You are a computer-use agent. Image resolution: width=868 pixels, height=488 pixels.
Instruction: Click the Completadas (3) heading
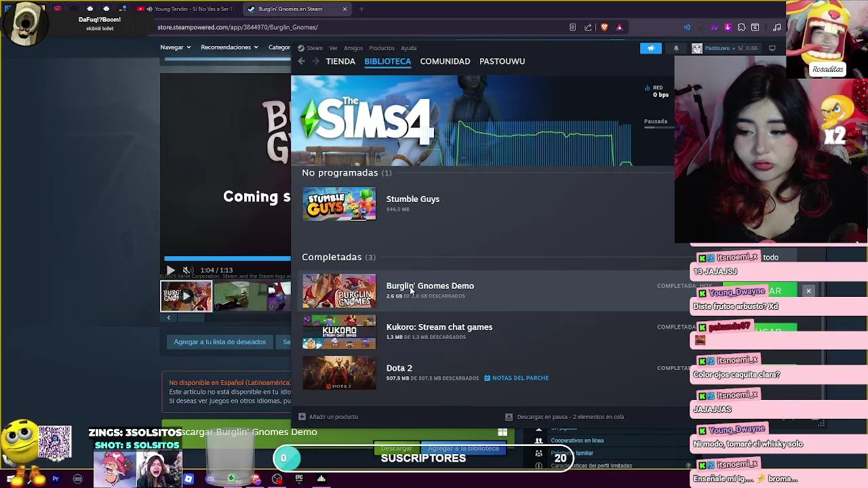(338, 257)
